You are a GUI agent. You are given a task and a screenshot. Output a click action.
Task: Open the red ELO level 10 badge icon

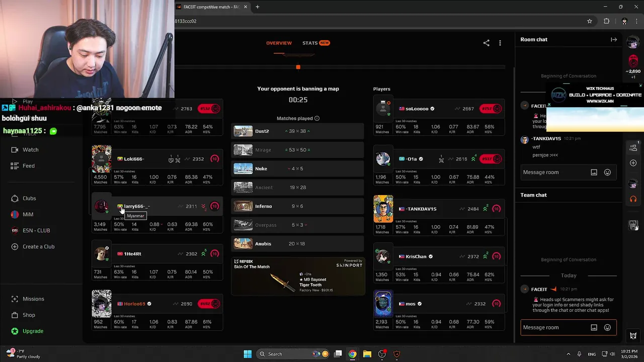633,61
